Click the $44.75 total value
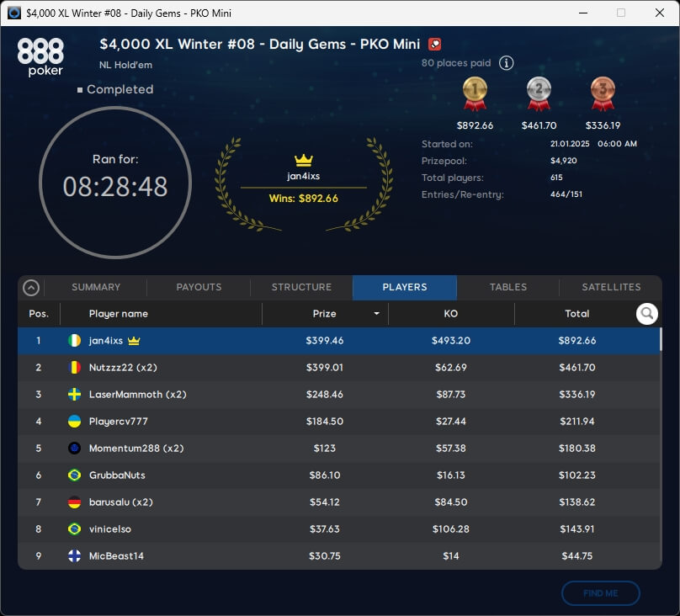The image size is (680, 616). 577,555
